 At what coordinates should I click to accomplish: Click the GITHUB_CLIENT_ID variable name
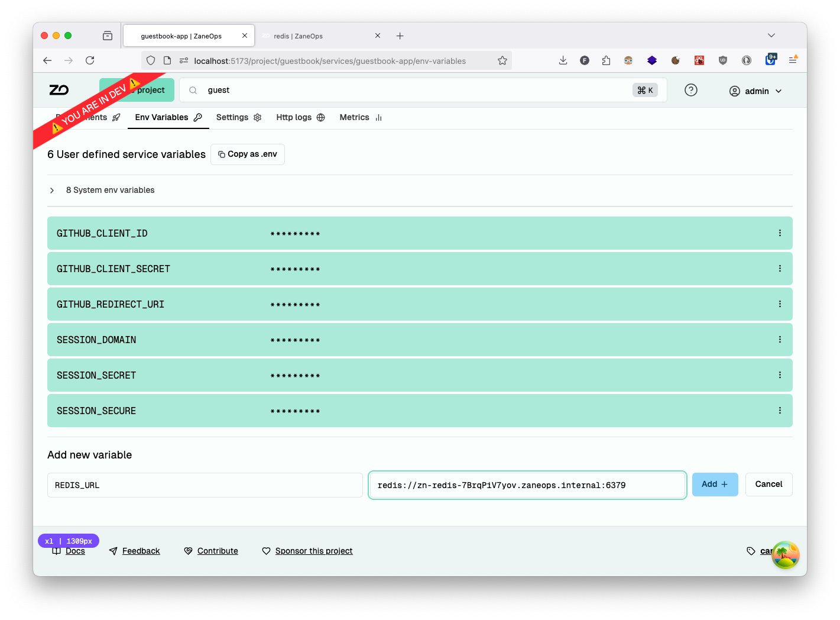[x=102, y=234]
